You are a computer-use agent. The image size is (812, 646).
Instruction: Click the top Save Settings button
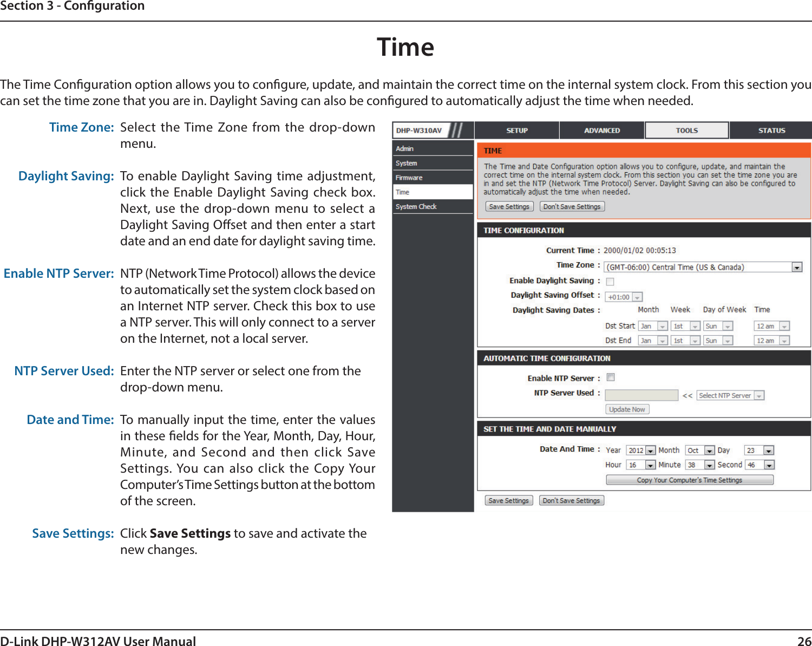[x=509, y=206]
